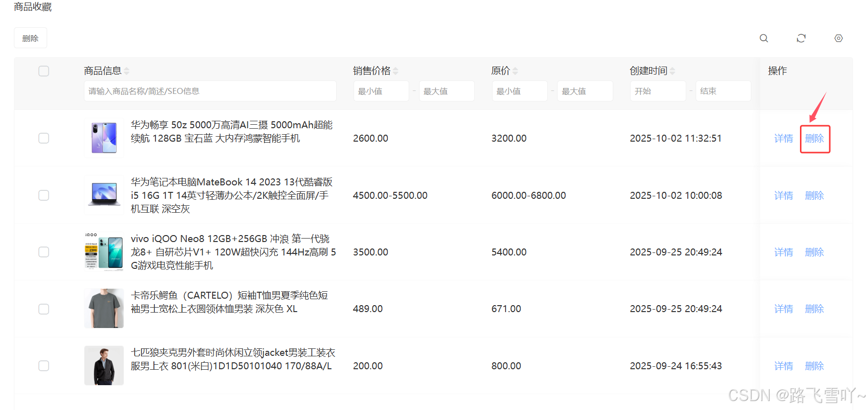Click the 2025-09-24 16:55:43 timestamp
The image size is (868, 410).
tap(676, 366)
